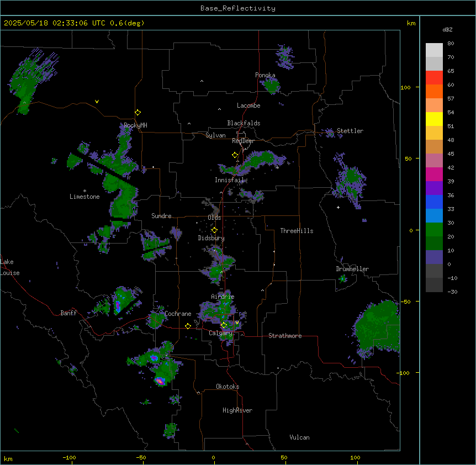Pick the red 60-65 dBZ legend swatch

point(434,78)
